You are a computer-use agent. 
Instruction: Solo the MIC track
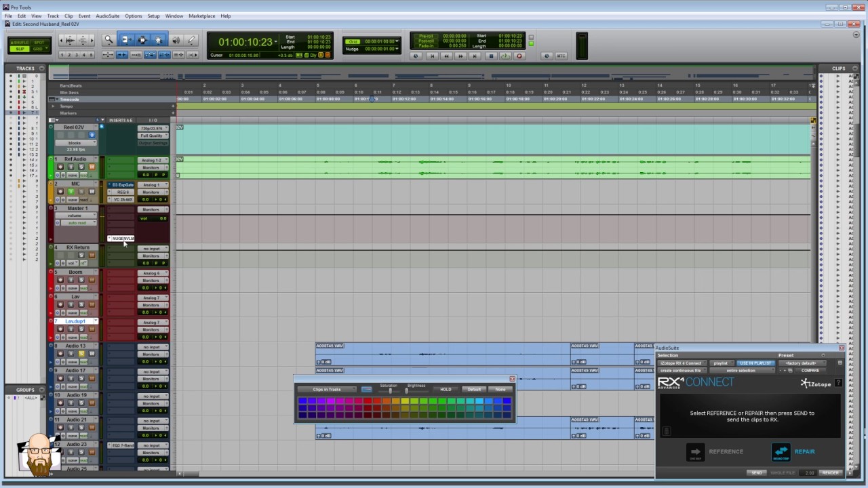pyautogui.click(x=81, y=191)
